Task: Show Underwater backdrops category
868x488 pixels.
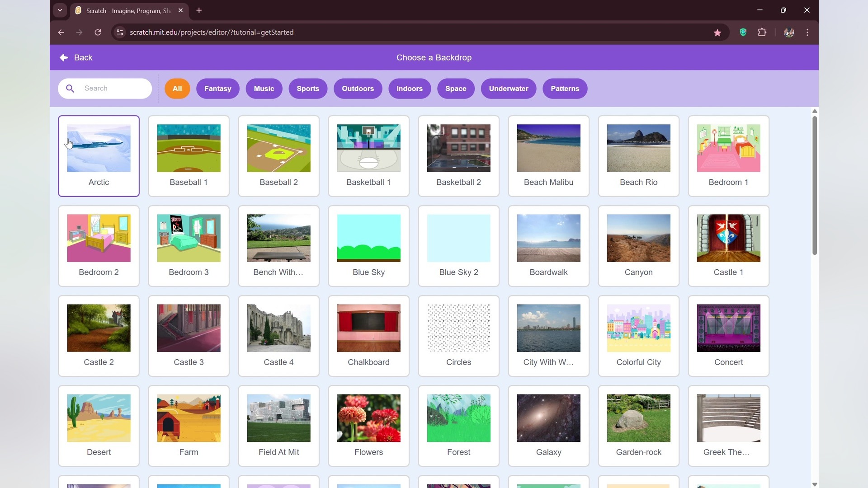Action: point(509,89)
